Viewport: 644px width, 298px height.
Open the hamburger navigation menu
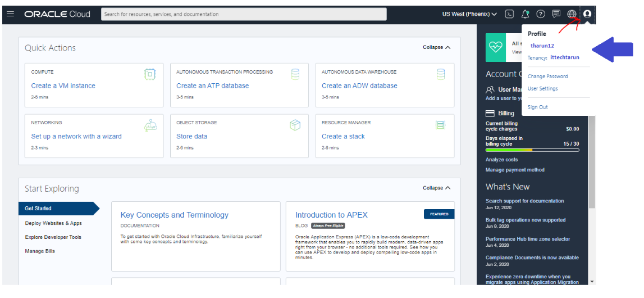tap(10, 14)
